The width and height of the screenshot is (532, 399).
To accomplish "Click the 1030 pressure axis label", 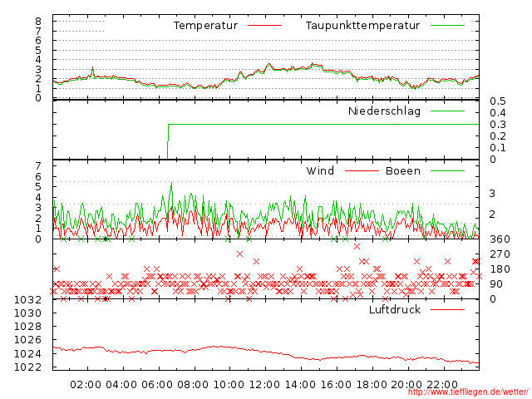I will [27, 313].
